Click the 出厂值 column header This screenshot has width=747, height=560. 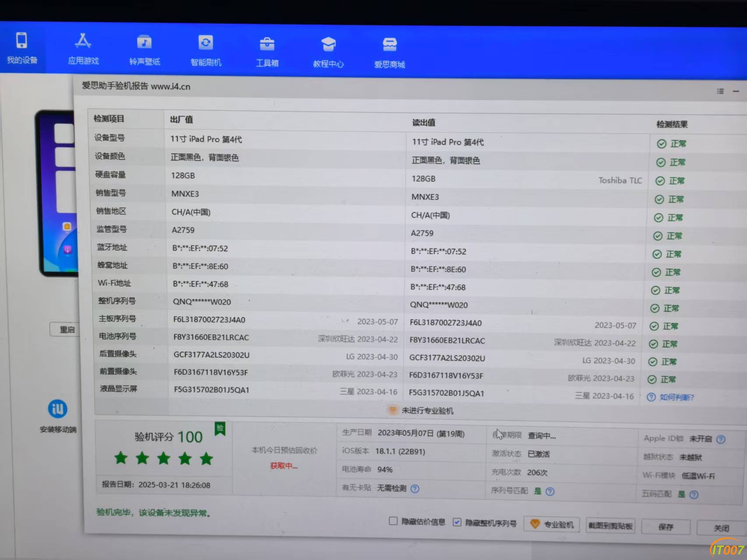[x=181, y=119]
